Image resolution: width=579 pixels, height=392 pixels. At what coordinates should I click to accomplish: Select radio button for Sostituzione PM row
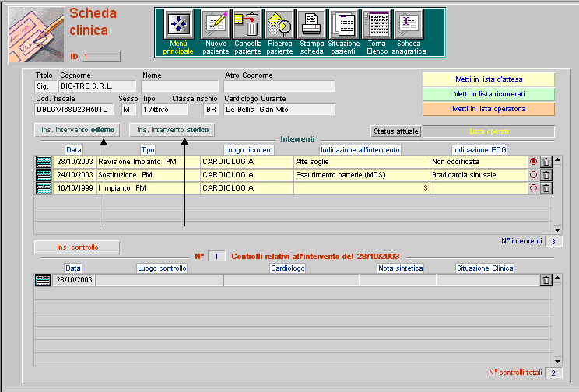tap(533, 175)
